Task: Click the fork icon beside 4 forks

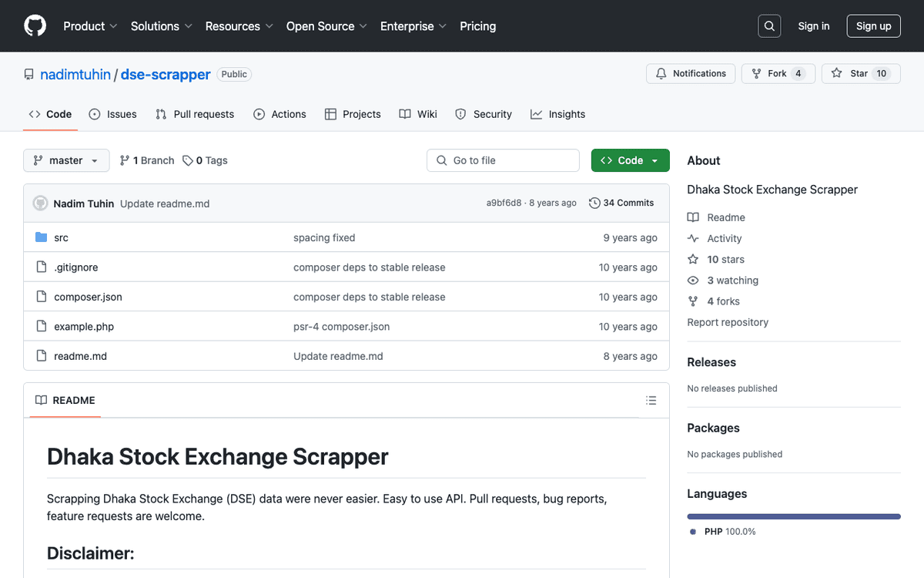Action: pos(693,301)
